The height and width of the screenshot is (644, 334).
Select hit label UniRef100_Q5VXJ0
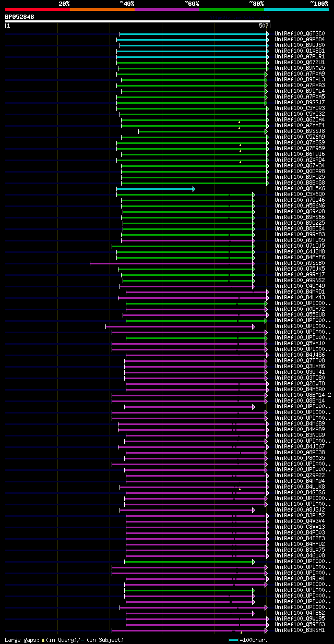pyautogui.click(x=300, y=343)
